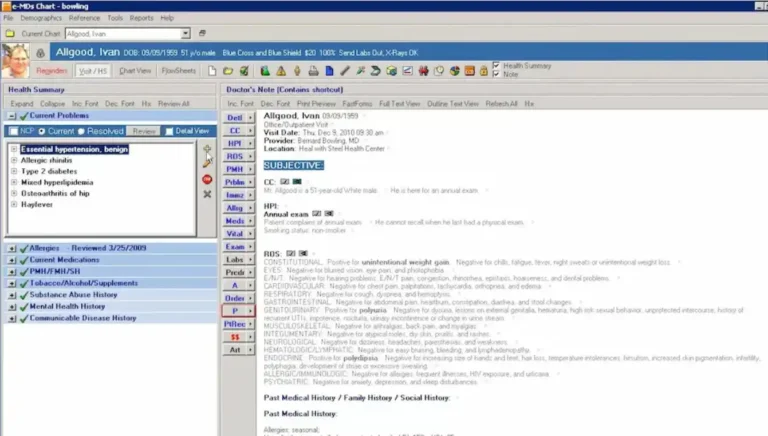Add a problem with the plus icon

(x=207, y=148)
